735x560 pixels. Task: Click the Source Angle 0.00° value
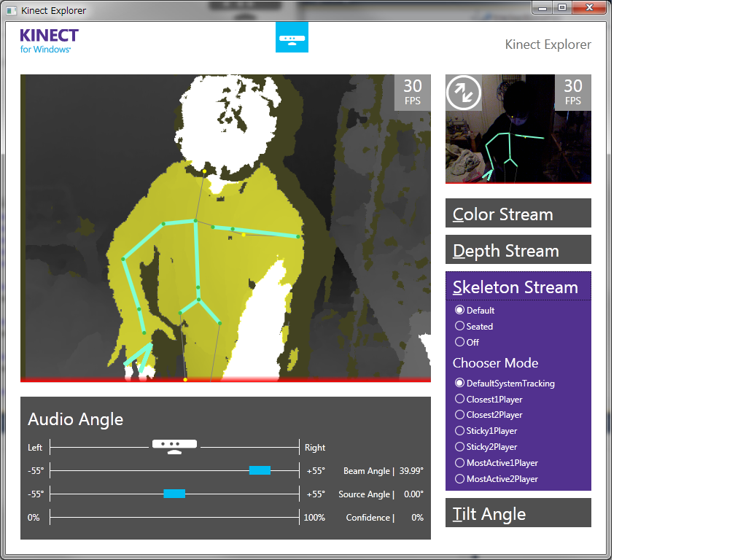[x=413, y=494]
